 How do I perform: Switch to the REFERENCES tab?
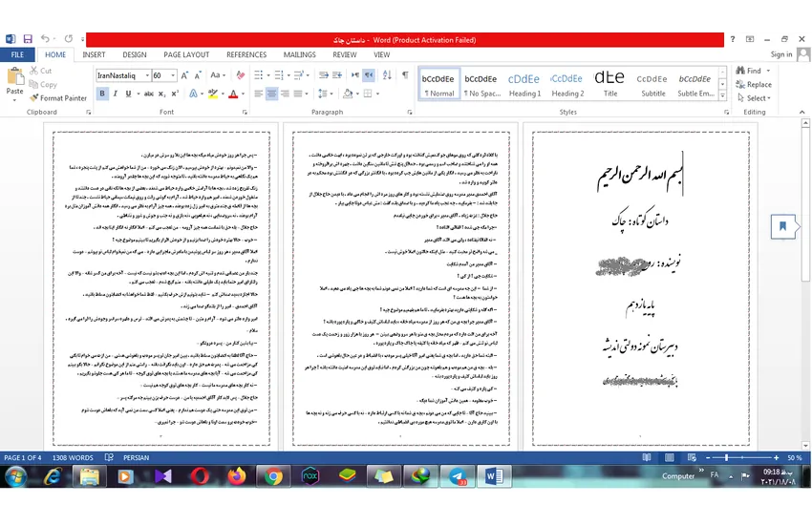pos(246,54)
